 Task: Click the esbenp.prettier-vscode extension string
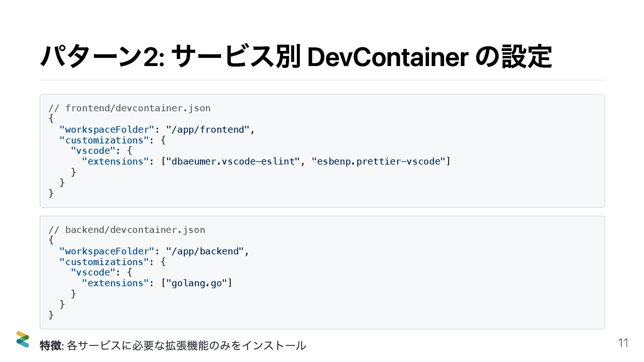(x=378, y=162)
